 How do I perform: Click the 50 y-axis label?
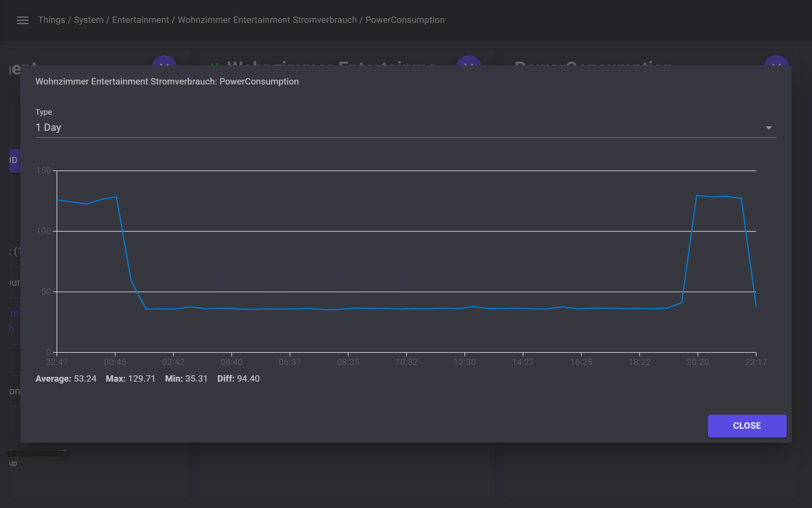(46, 292)
